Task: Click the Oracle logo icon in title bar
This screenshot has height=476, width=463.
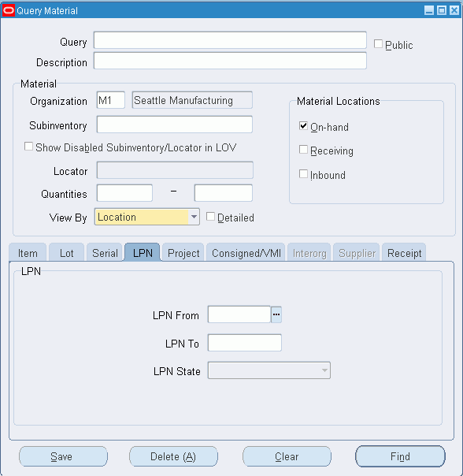Action: [9, 10]
